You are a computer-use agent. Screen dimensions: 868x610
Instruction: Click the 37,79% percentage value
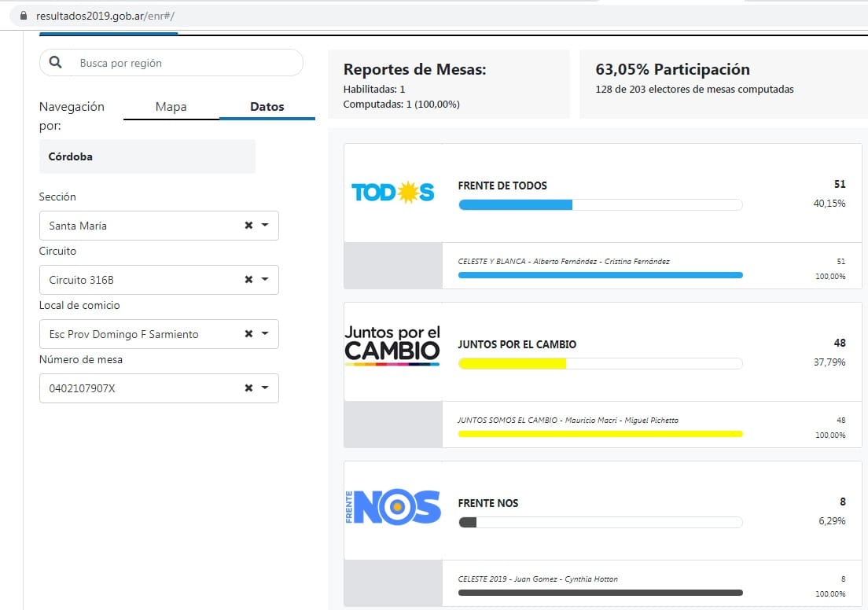point(829,362)
